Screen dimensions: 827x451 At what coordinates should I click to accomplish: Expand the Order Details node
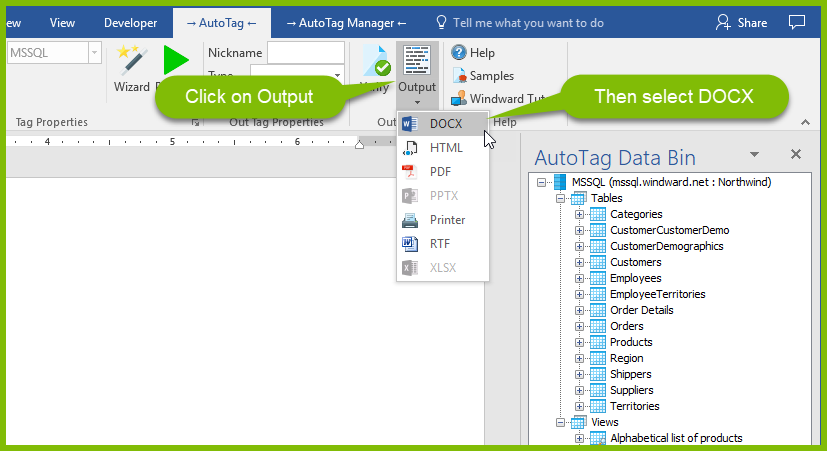(x=579, y=311)
